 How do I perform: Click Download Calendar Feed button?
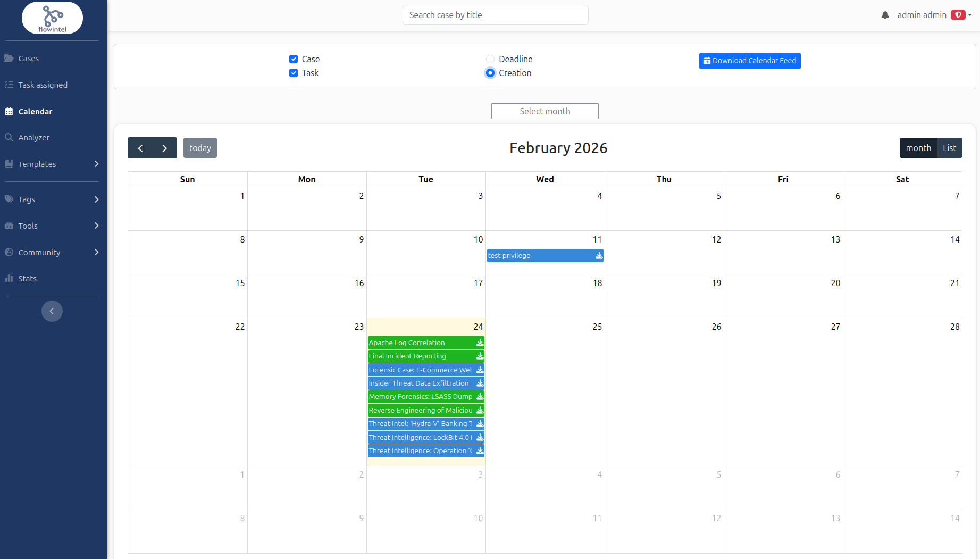point(749,61)
